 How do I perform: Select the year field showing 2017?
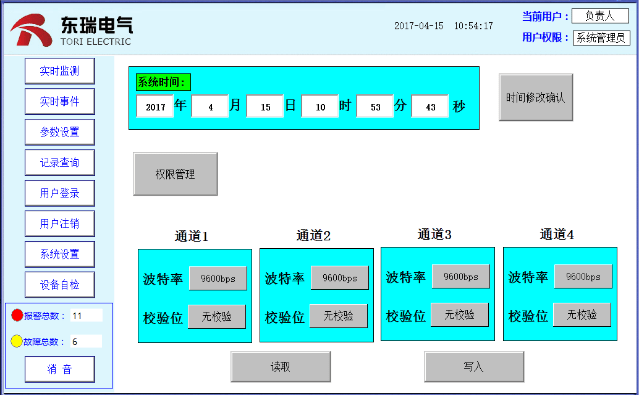click(155, 106)
